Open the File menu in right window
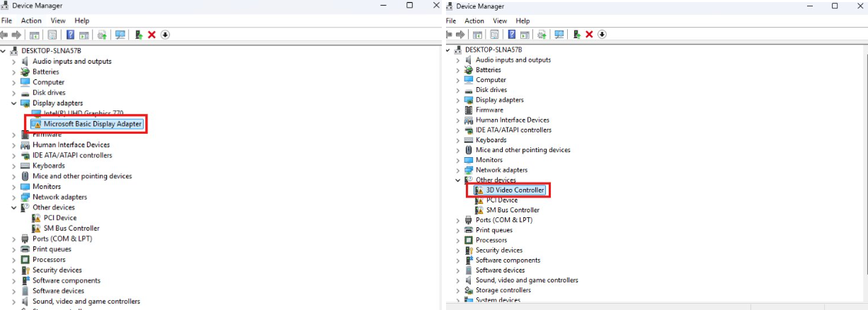Viewport: 868px width, 310px height. click(451, 21)
